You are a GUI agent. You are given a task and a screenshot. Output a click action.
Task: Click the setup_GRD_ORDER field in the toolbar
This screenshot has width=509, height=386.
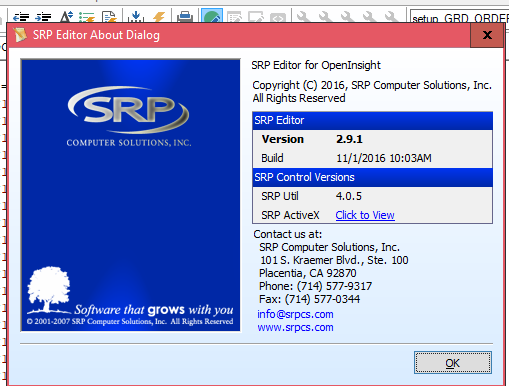[459, 17]
